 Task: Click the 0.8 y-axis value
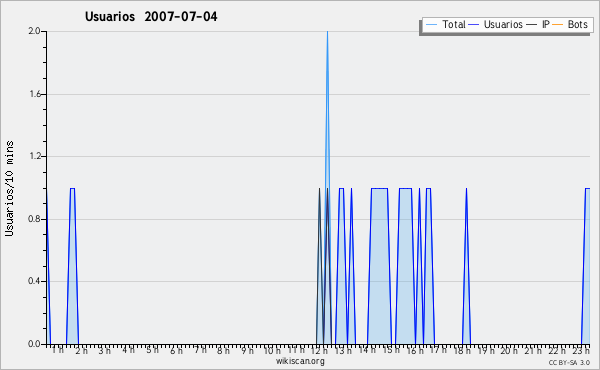tap(34, 219)
